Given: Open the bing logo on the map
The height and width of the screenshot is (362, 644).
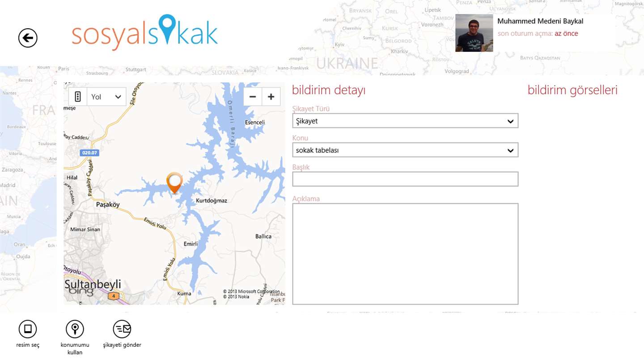Looking at the screenshot, I should (81, 291).
